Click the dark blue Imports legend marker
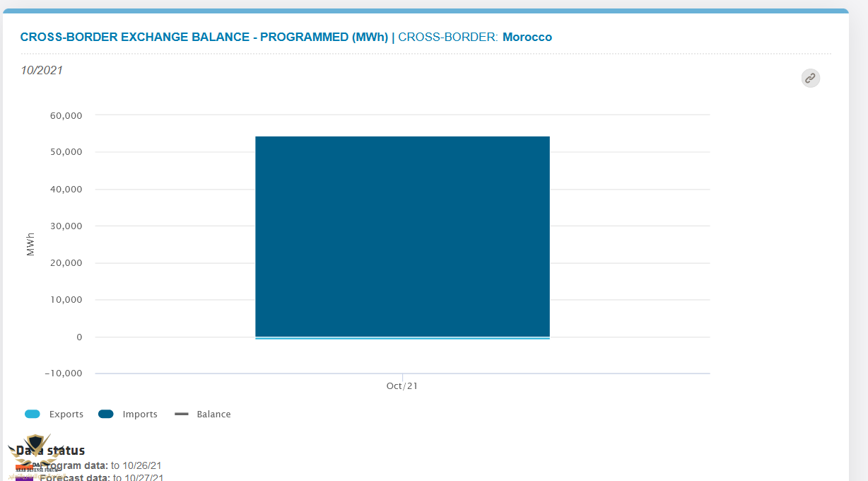The image size is (868, 481). tap(106, 415)
